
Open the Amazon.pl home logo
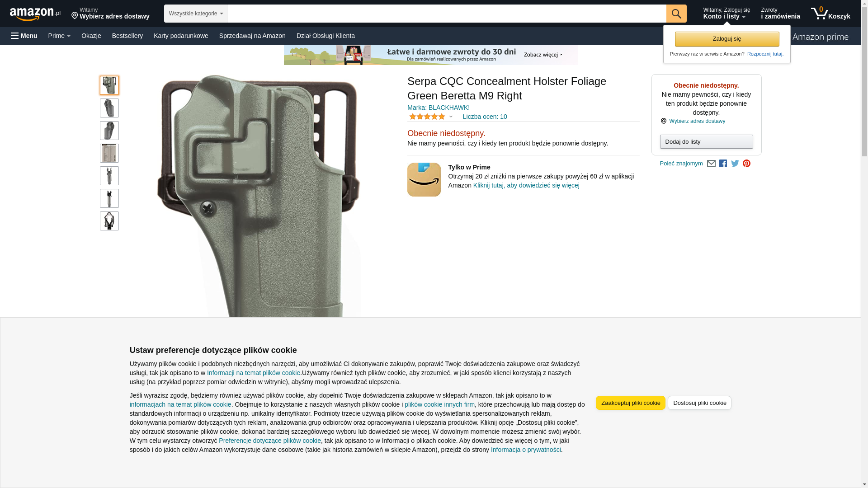point(35,14)
